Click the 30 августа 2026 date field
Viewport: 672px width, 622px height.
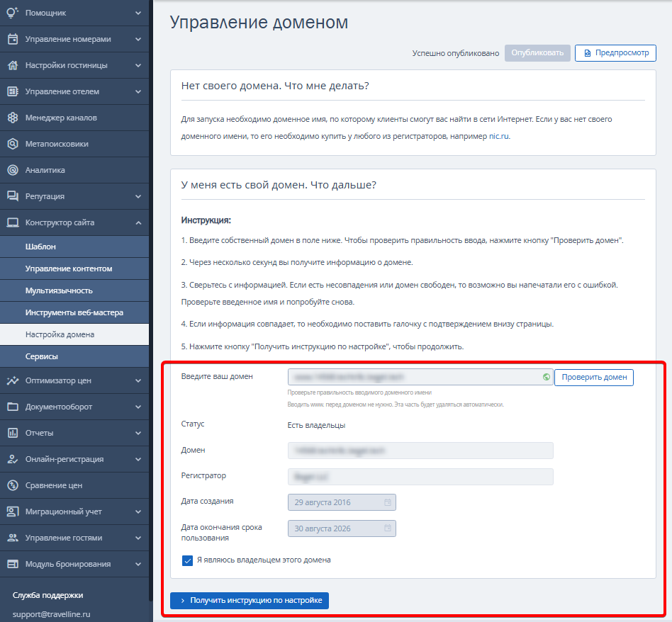(342, 528)
